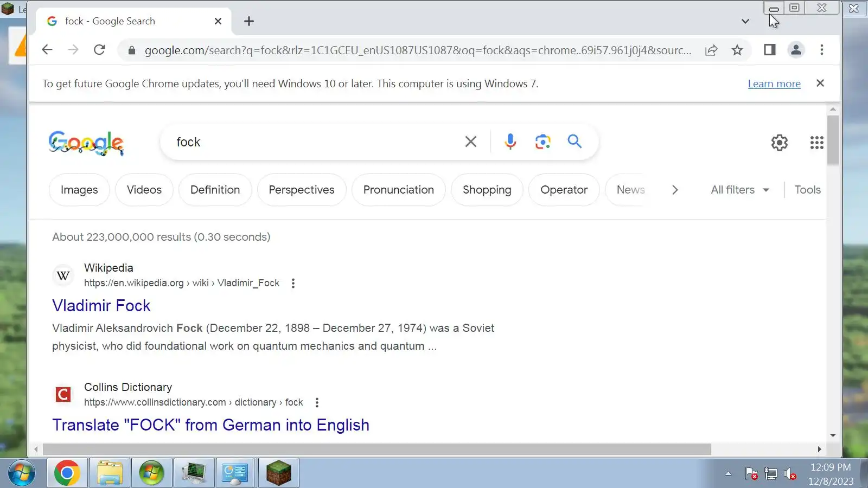Open the Action Center flag icon
Screen dimensions: 868x488
[x=751, y=474]
